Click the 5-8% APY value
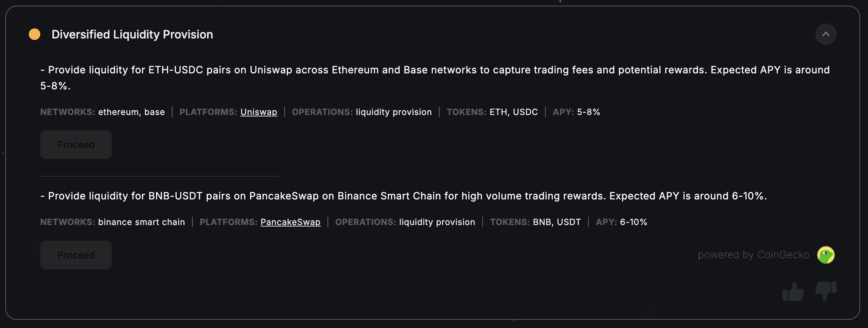The height and width of the screenshot is (328, 868). 588,112
